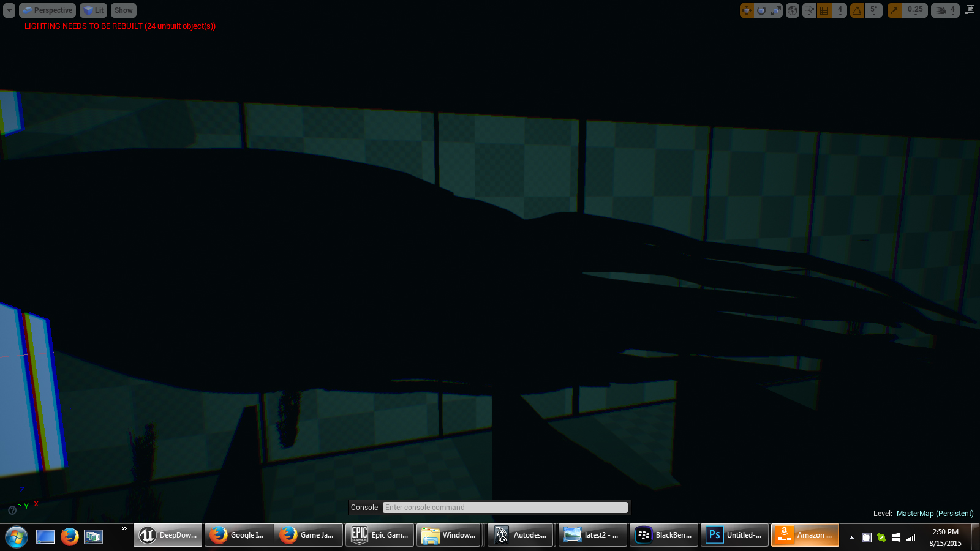The image size is (980, 551).
Task: Select the rotate gizmo mode
Action: 761,10
